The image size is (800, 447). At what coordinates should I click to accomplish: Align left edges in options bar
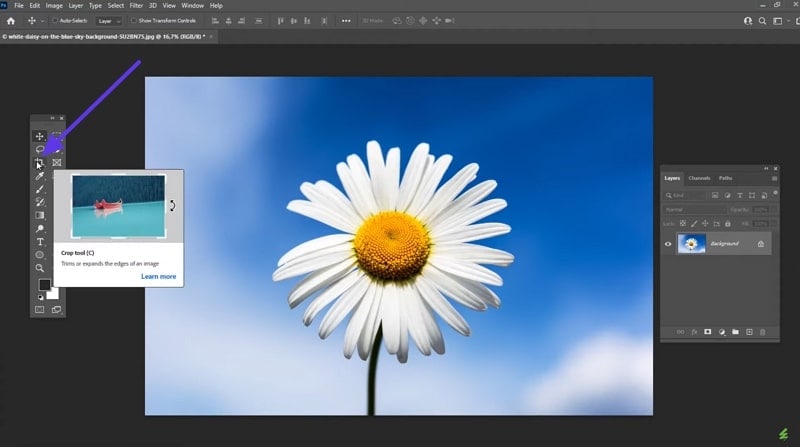215,21
